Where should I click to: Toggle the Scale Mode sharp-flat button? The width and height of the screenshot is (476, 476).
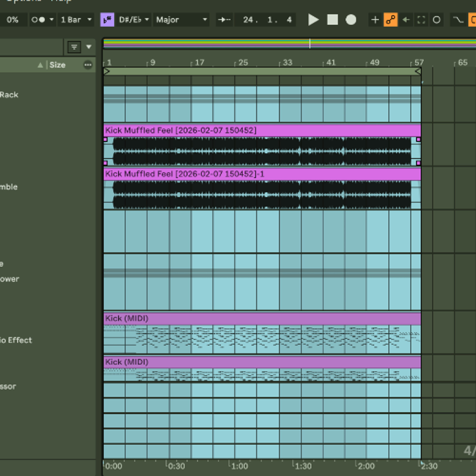click(107, 20)
